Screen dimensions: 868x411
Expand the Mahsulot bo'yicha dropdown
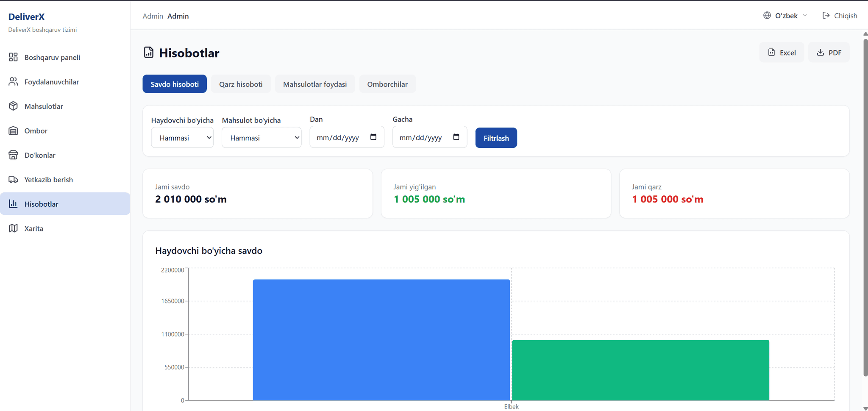point(262,138)
